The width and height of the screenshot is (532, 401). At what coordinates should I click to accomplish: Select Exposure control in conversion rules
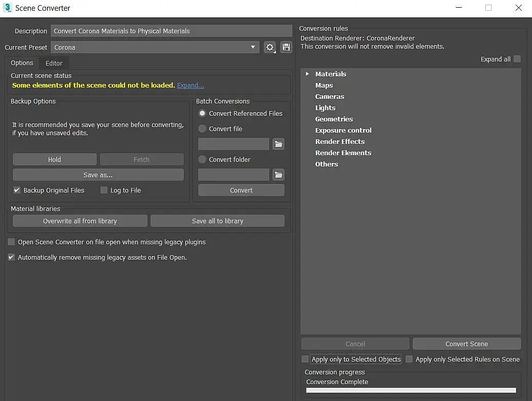coord(344,130)
